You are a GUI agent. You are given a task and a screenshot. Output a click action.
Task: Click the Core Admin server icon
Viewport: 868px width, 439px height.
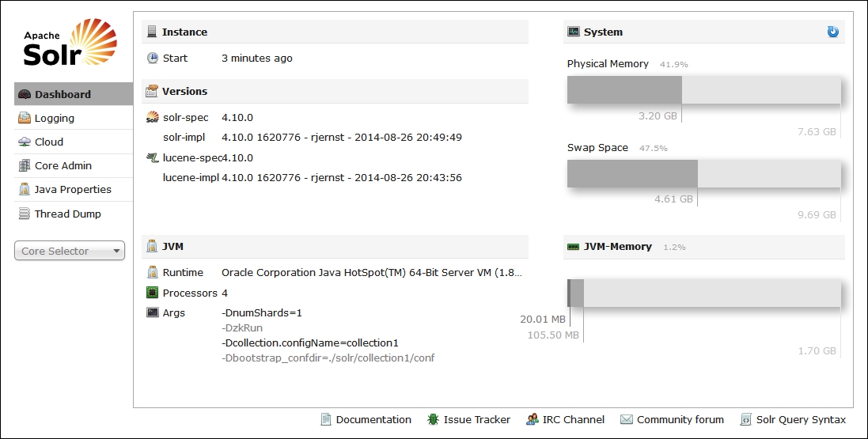coord(25,165)
